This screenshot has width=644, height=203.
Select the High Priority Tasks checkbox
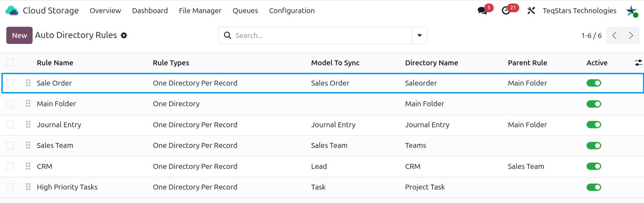click(10, 187)
